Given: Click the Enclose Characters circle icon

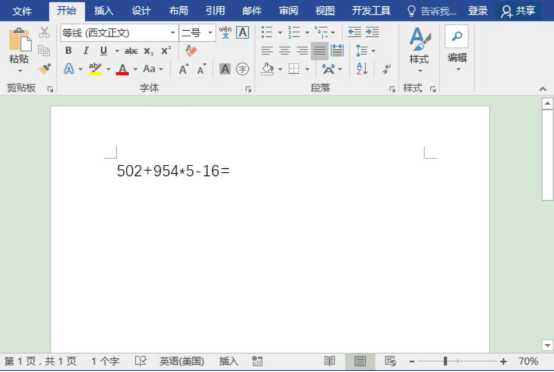Looking at the screenshot, I should pyautogui.click(x=242, y=69).
